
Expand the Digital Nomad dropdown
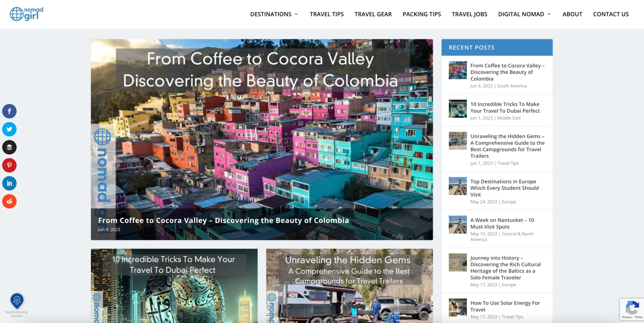[524, 14]
